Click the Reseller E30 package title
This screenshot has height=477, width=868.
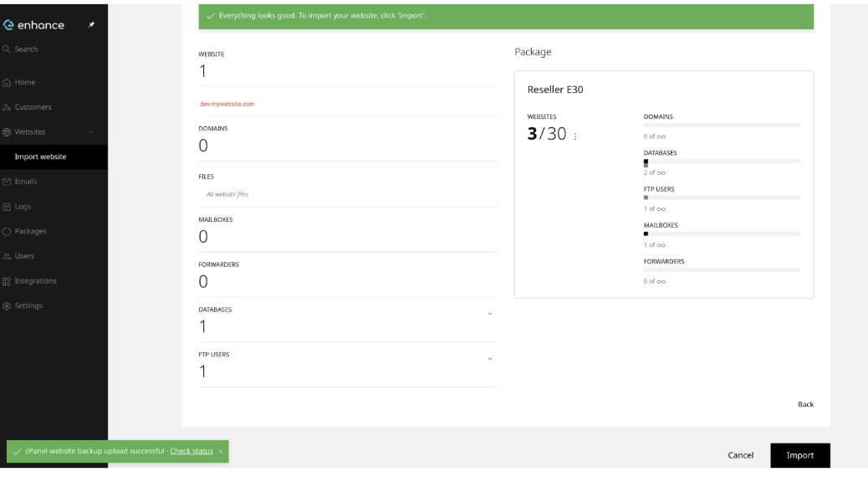tap(554, 90)
